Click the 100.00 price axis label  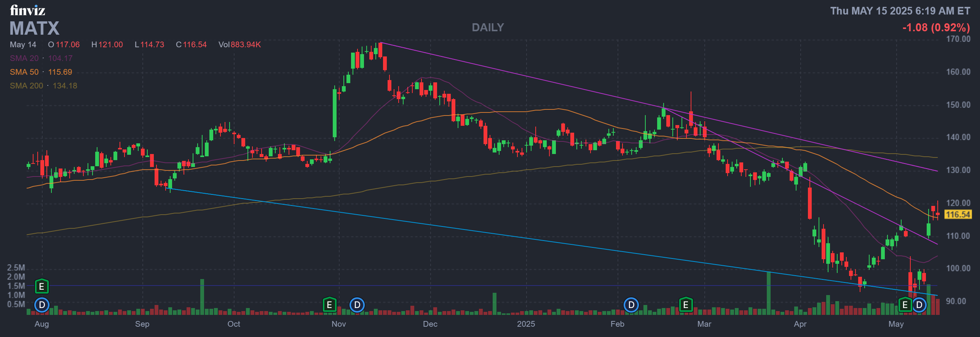click(958, 268)
